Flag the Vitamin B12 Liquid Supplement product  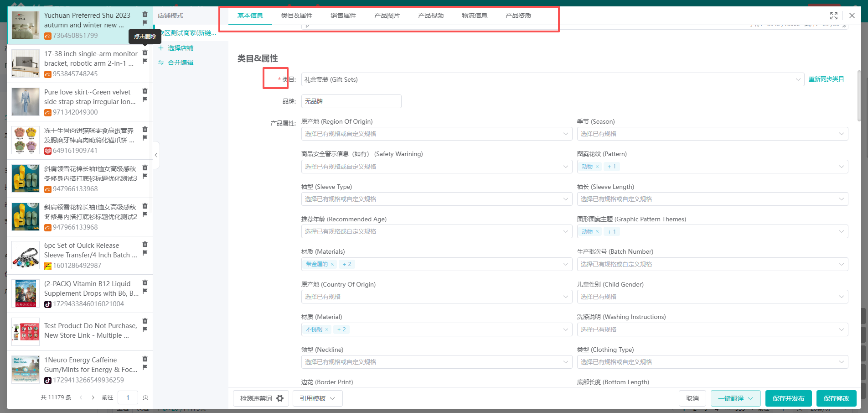tap(145, 291)
